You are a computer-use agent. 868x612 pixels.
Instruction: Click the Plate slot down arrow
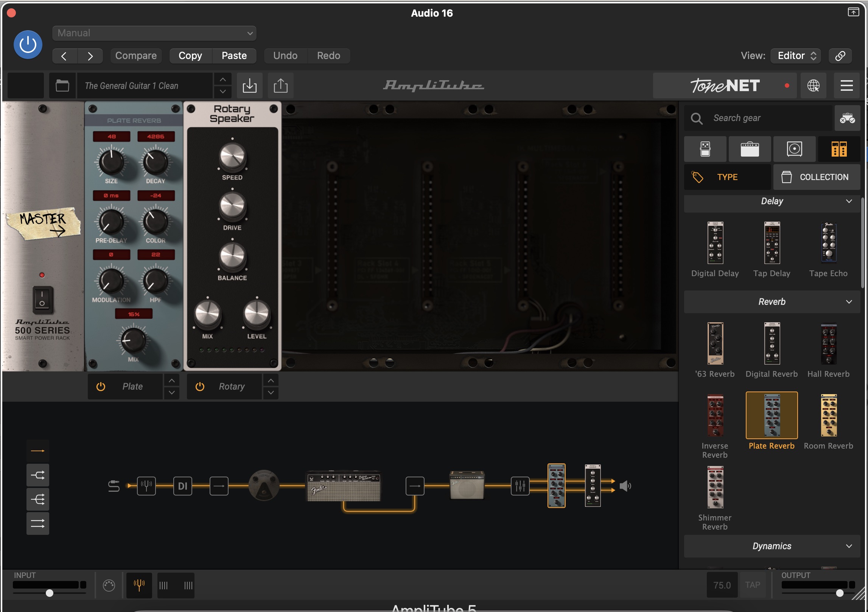(x=172, y=393)
